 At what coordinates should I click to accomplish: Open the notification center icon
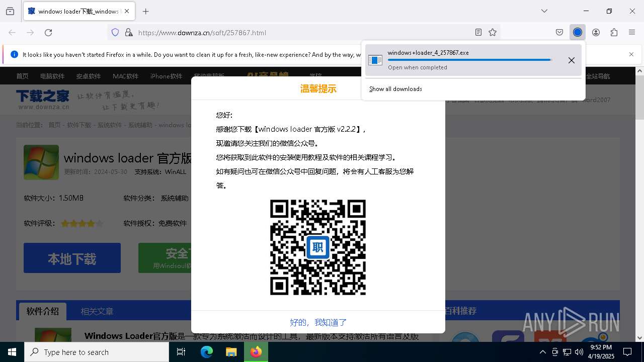[x=627, y=352]
